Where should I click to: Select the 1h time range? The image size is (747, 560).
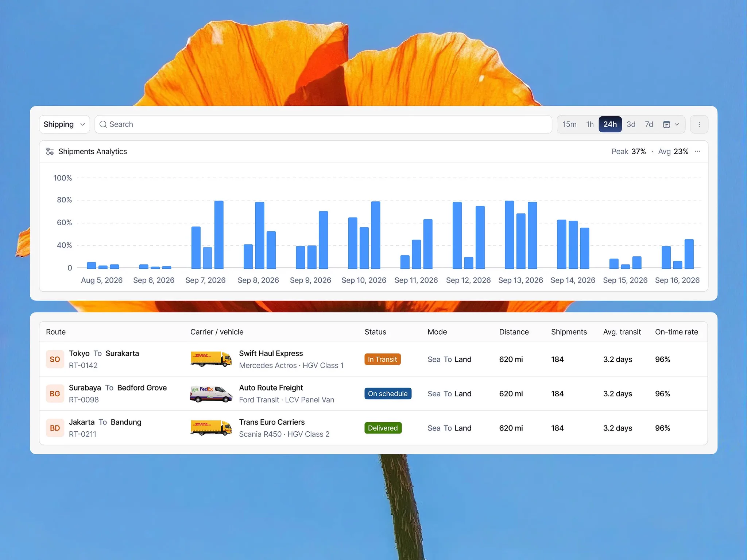pyautogui.click(x=590, y=124)
